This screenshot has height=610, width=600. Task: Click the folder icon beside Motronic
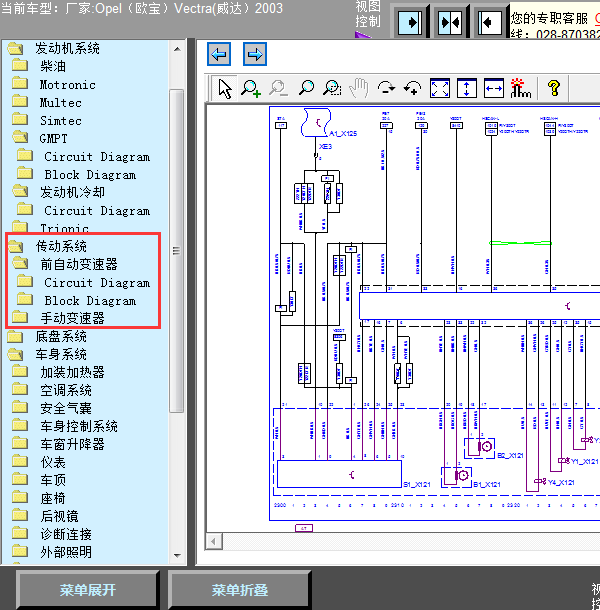20,84
